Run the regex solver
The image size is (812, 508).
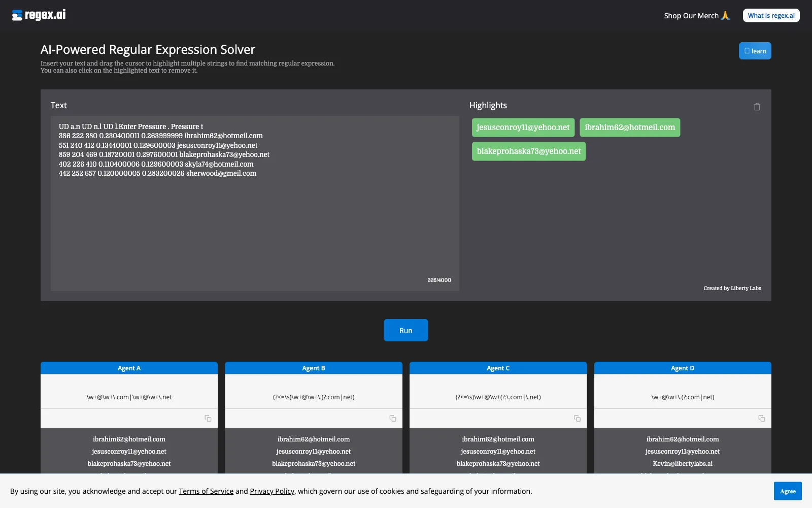point(405,330)
